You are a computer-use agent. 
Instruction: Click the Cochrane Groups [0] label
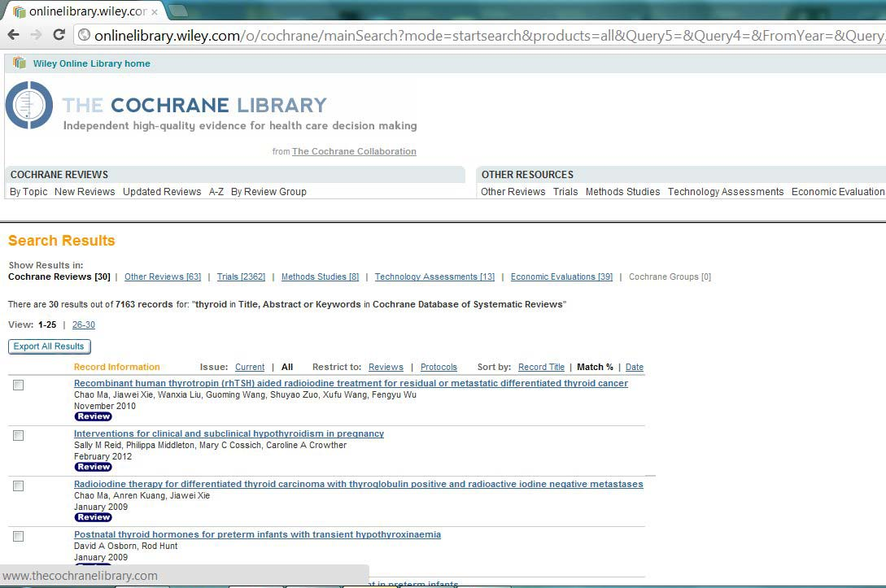point(670,277)
